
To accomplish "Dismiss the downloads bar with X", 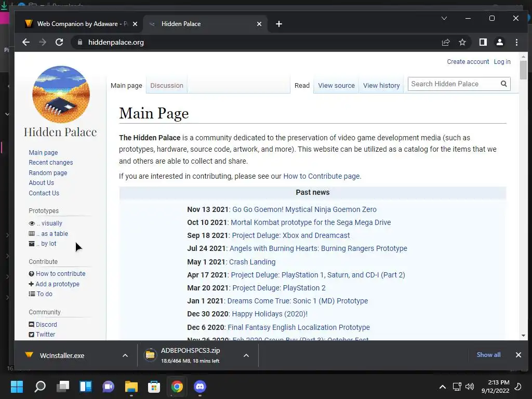I will [518, 354].
